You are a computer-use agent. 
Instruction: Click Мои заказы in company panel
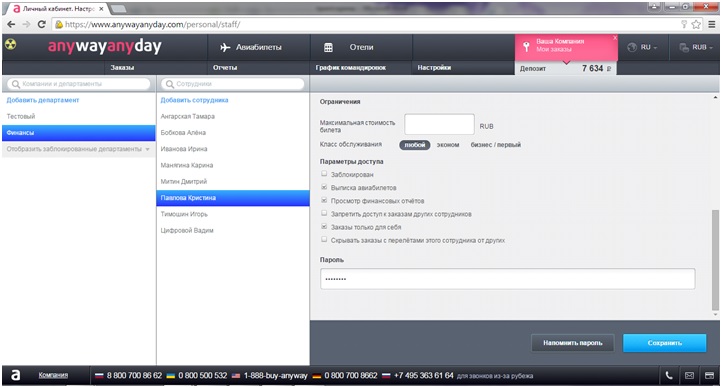pyautogui.click(x=554, y=49)
